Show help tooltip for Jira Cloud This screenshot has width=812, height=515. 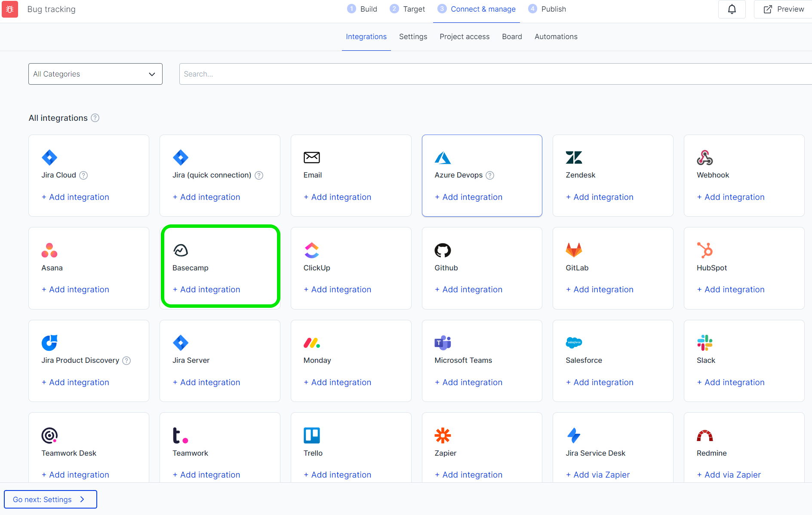(84, 175)
